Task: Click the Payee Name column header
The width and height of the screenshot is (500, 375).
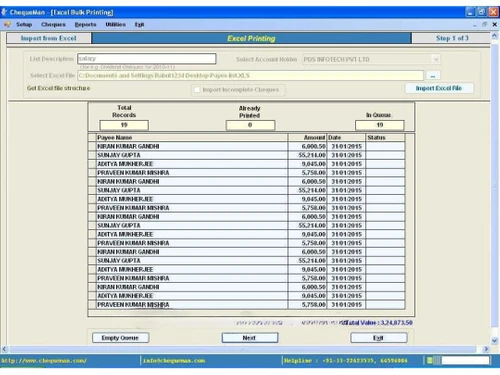Action: click(x=192, y=138)
